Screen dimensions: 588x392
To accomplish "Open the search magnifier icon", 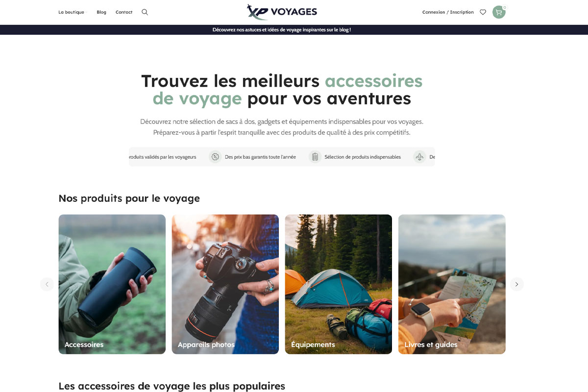I will point(145,12).
